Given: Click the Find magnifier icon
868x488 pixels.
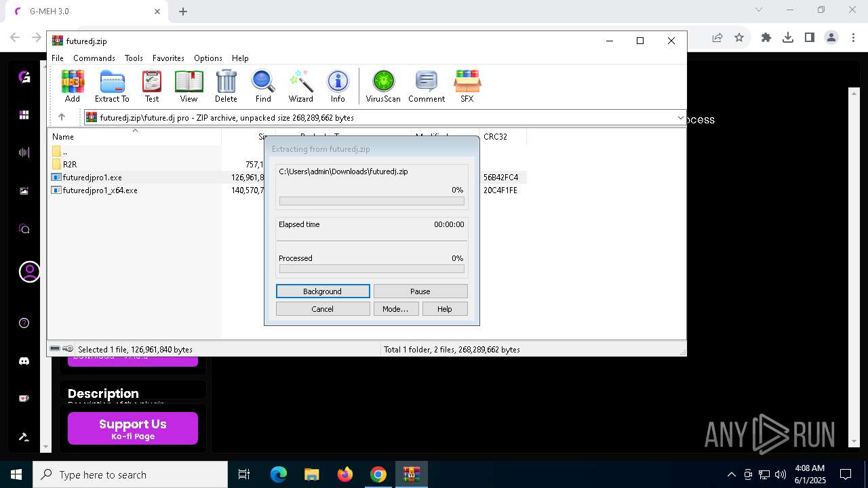Looking at the screenshot, I should point(263,86).
